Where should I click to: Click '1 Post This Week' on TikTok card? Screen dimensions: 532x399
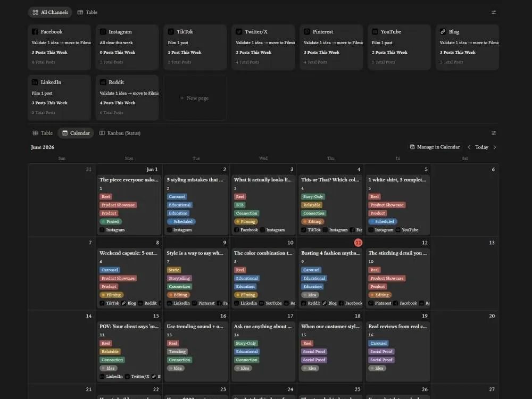coord(185,52)
